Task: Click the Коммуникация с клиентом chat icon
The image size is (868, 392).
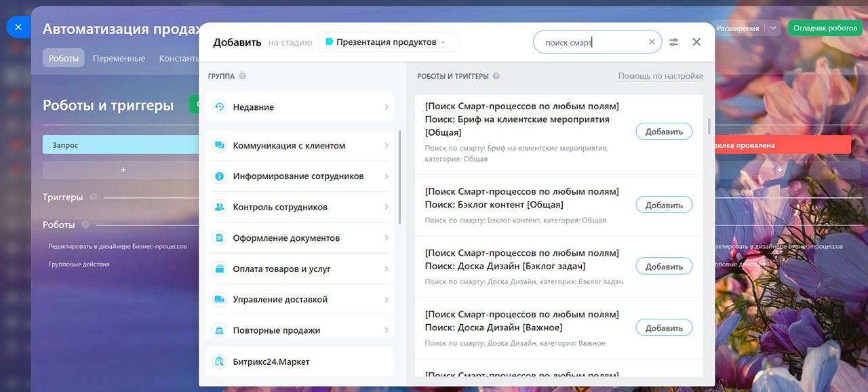Action: click(x=219, y=145)
